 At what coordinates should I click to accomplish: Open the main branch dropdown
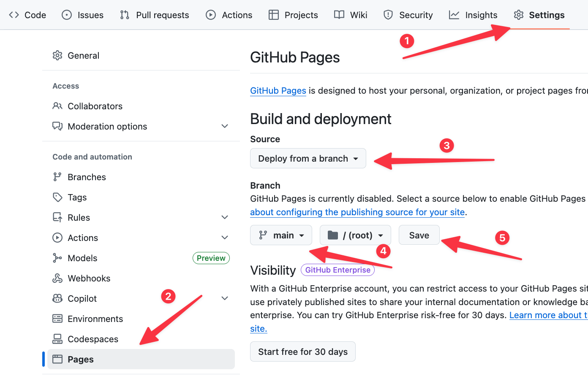pos(281,235)
